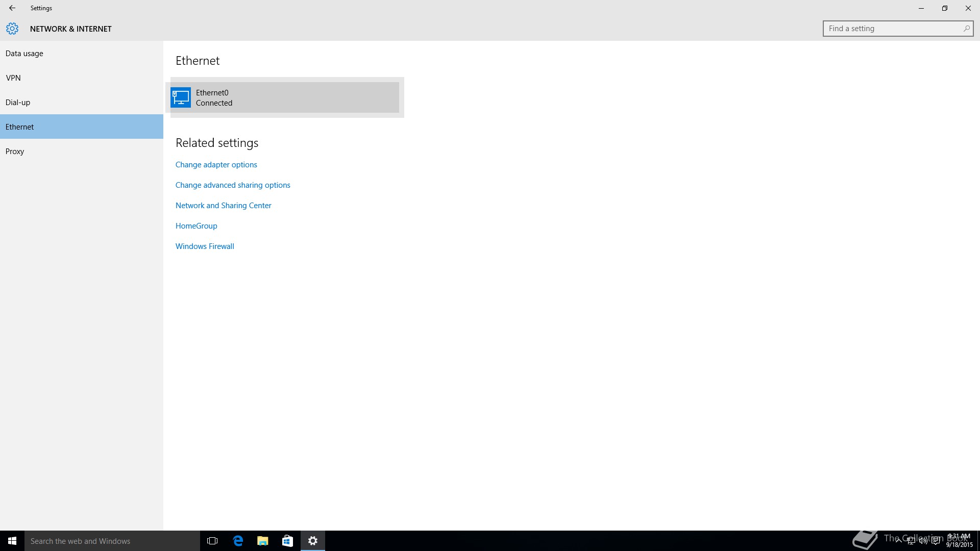Viewport: 980px width, 551px height.
Task: Select VPN in the sidebar
Action: click(13, 78)
